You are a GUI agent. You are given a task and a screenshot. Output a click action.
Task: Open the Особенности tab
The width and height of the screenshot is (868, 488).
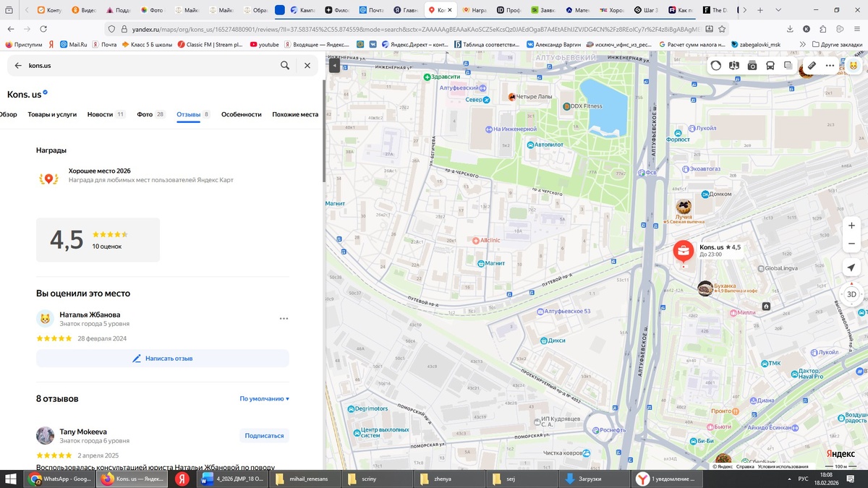[x=241, y=114]
